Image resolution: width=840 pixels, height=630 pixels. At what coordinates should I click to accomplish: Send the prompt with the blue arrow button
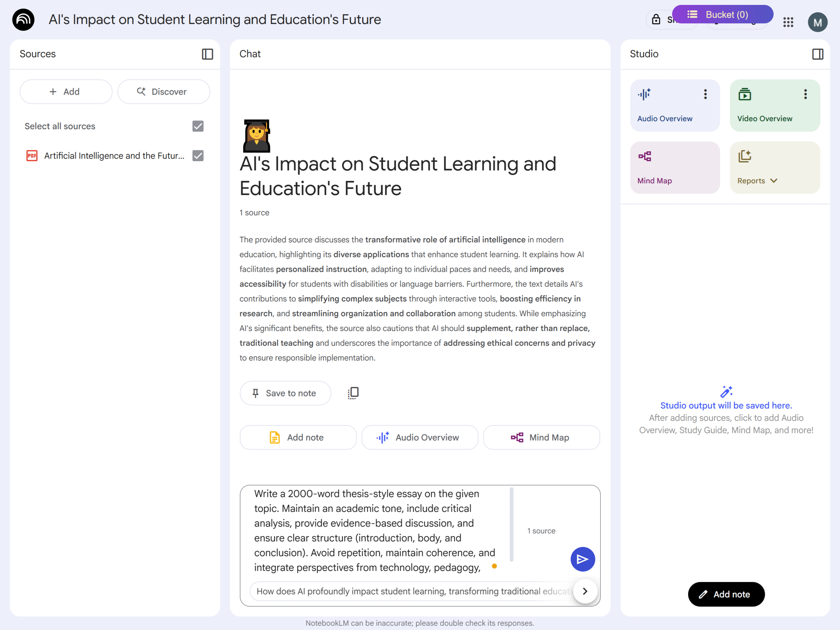pyautogui.click(x=582, y=559)
